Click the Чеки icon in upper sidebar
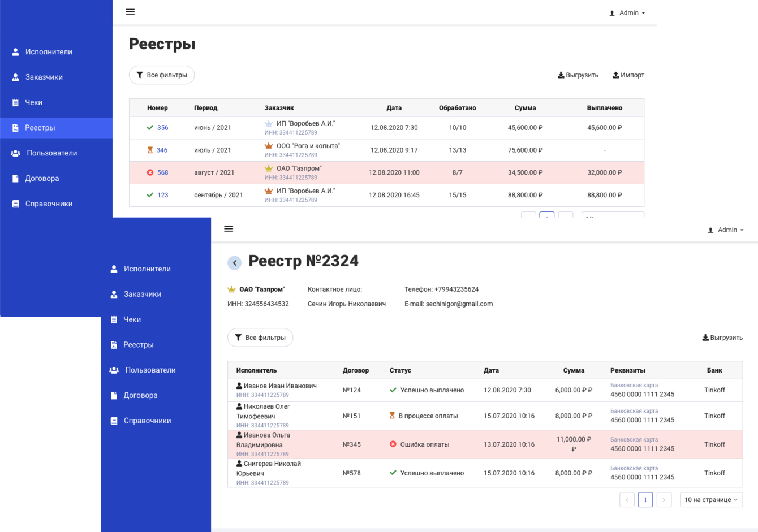 pos(15,102)
